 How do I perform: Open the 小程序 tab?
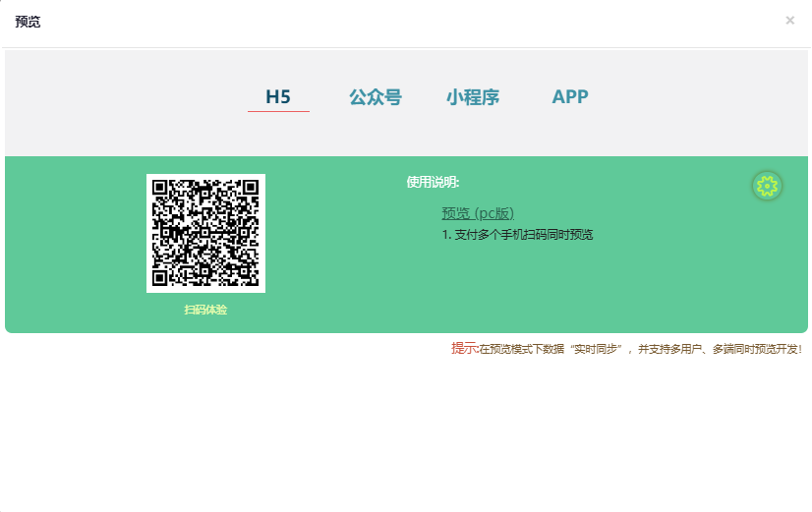click(x=472, y=97)
